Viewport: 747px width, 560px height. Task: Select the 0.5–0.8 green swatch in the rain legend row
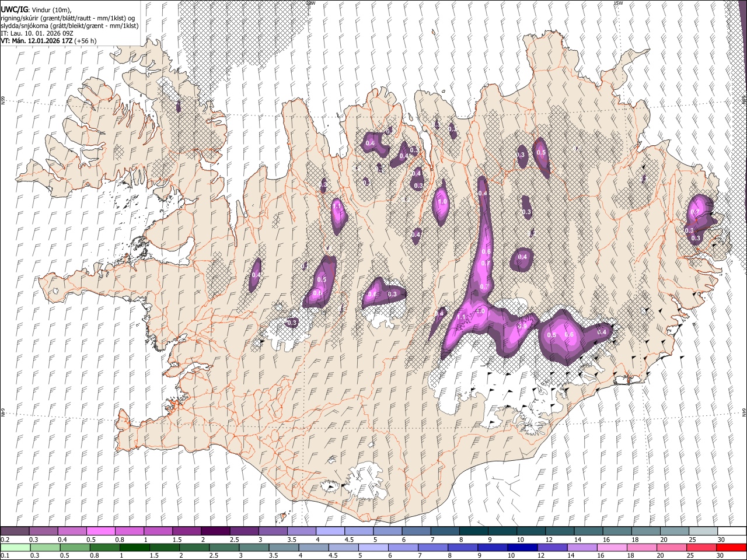click(75, 547)
